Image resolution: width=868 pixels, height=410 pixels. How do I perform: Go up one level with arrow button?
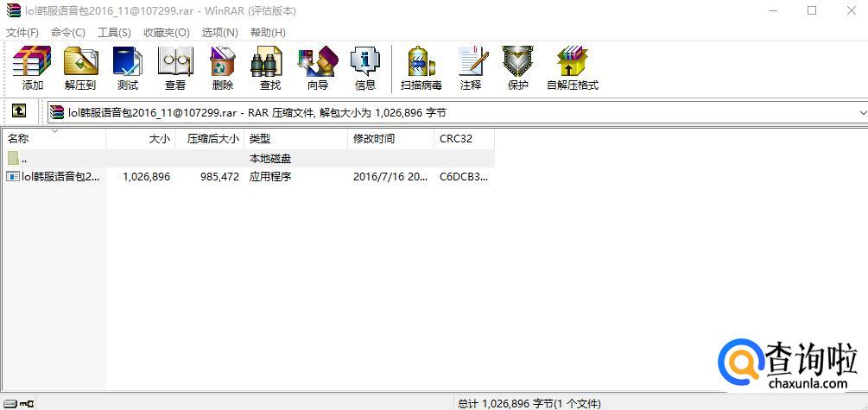[18, 111]
